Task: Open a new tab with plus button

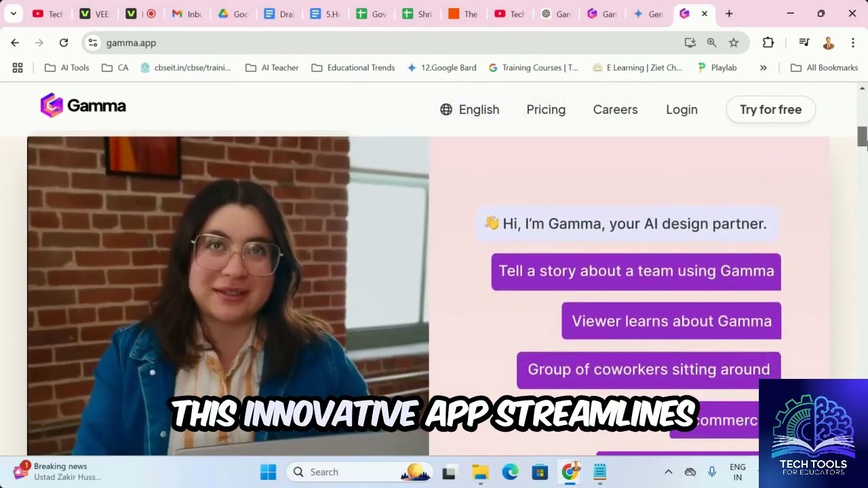Action: click(729, 14)
